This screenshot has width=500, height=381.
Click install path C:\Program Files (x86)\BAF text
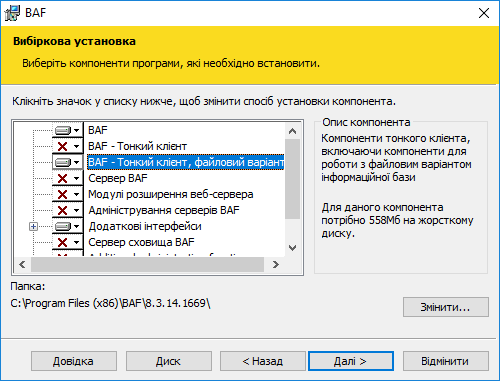(110, 303)
